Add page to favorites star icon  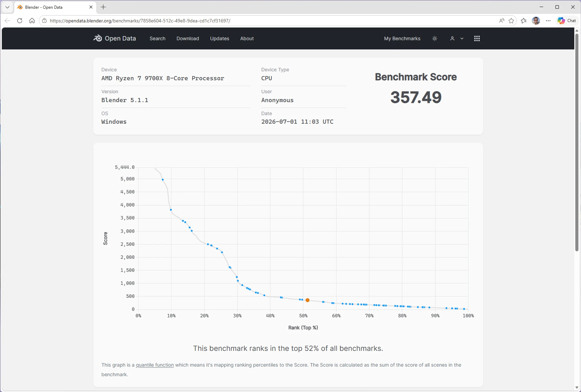(511, 21)
